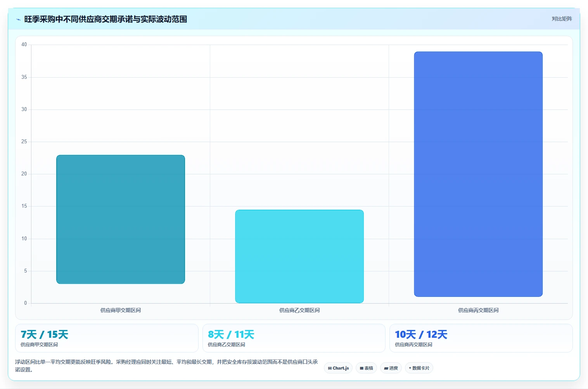Viewport: 588px width, 389px height.
Task: Click the 数据卡片 tag chip
Action: point(419,368)
